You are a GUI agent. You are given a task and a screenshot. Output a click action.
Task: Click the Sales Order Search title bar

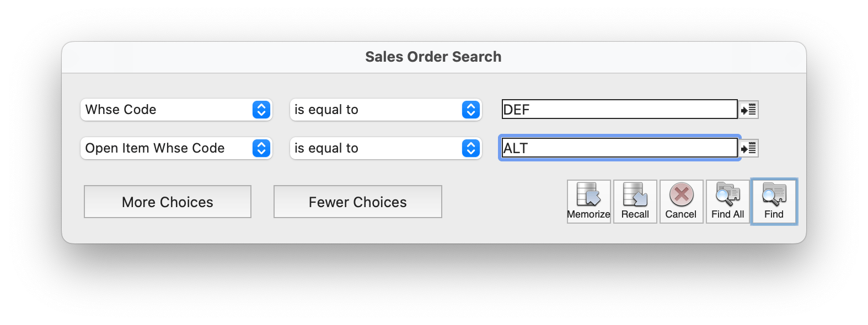433,57
